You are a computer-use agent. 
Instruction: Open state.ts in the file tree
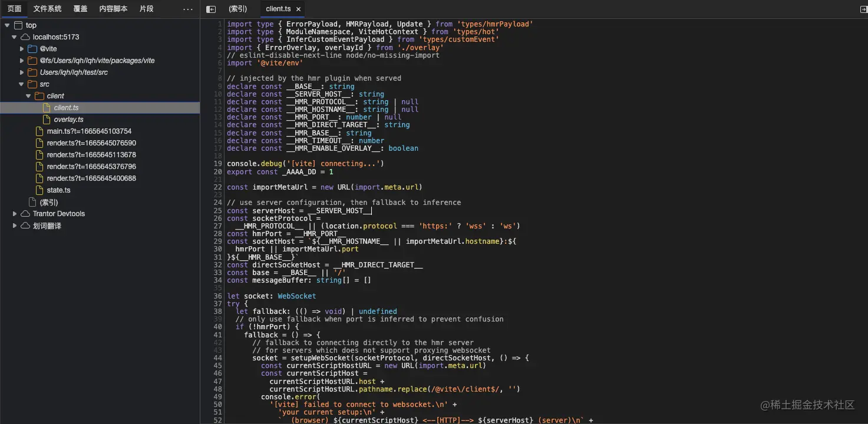pyautogui.click(x=58, y=190)
